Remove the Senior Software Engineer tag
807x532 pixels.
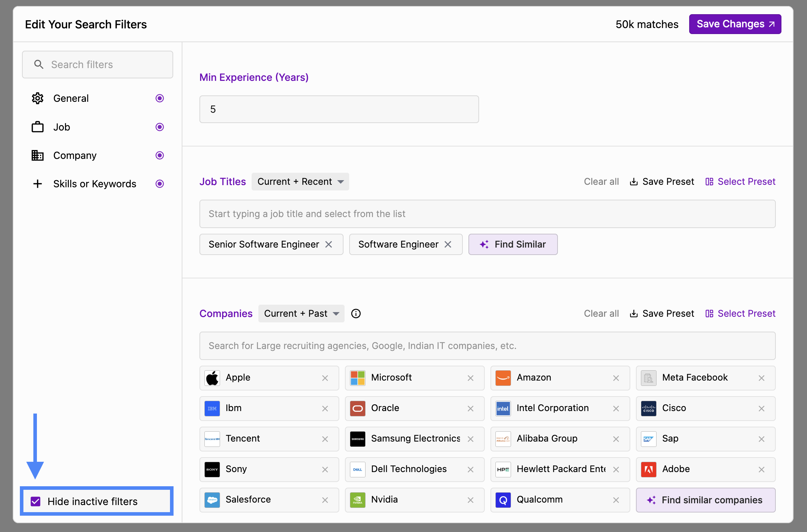329,244
